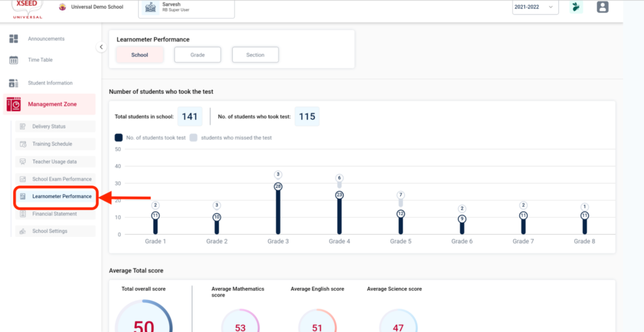Select Management Zone in the sidebar
Image resolution: width=644 pixels, height=332 pixels.
pos(49,104)
